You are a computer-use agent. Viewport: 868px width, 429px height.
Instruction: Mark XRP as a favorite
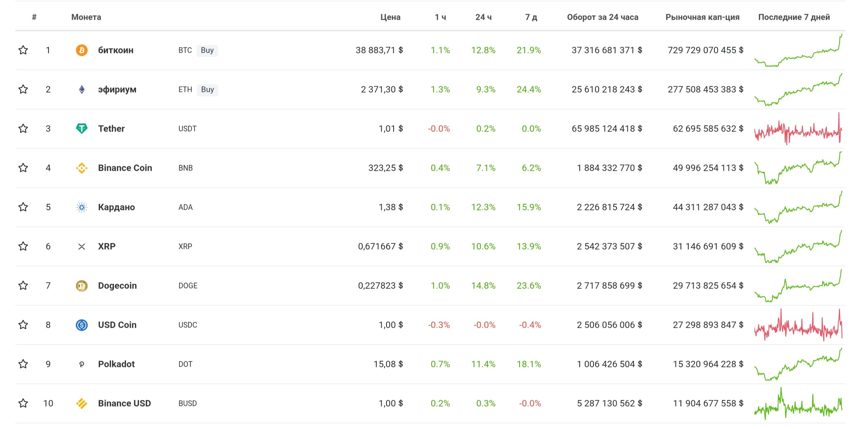coord(23,246)
